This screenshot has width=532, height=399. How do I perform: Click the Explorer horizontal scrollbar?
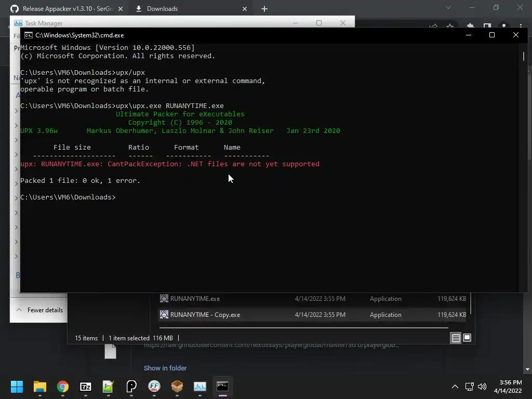click(x=303, y=328)
